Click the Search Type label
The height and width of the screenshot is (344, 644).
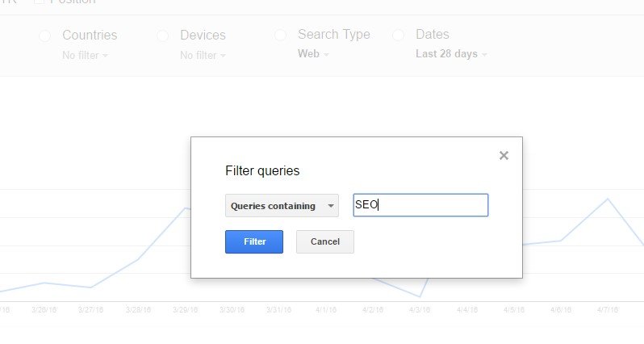coord(334,34)
